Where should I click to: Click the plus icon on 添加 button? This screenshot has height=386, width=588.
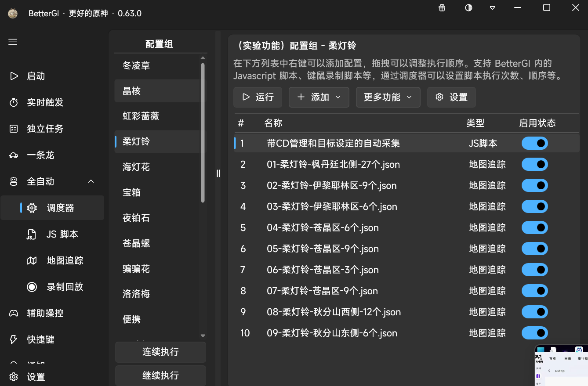[x=301, y=97]
